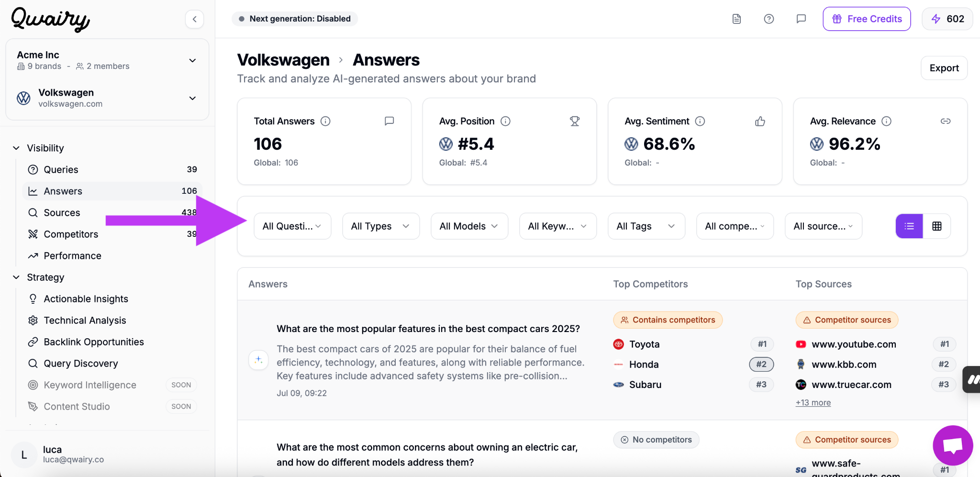Collapse the sidebar with the chevron button

[x=194, y=19]
